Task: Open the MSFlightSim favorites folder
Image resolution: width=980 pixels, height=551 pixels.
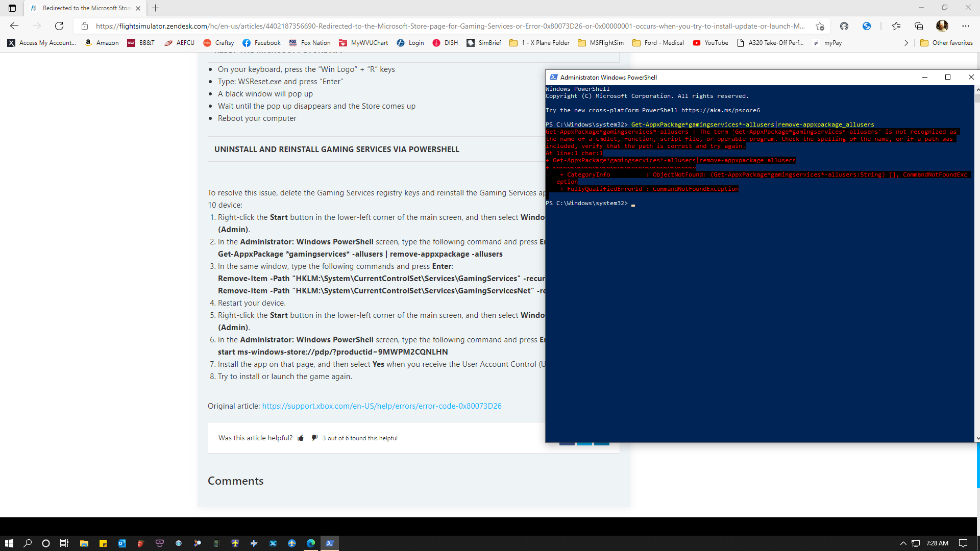Action: [601, 43]
